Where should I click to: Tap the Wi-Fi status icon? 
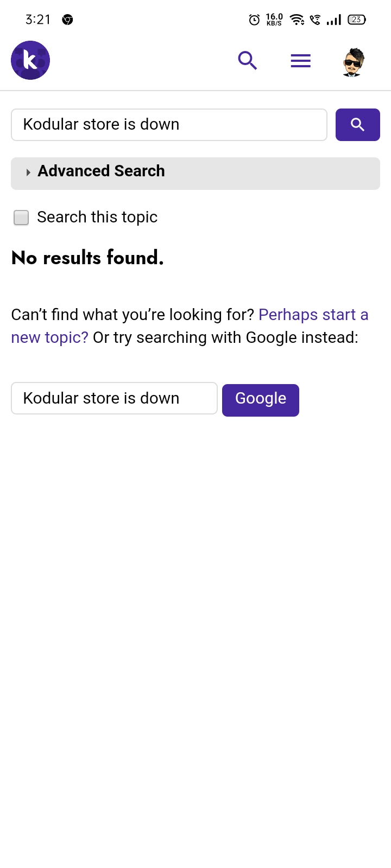[x=297, y=20]
